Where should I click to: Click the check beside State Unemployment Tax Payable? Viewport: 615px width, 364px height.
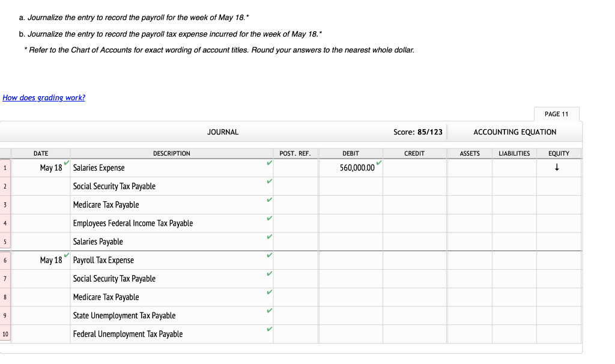[268, 311]
